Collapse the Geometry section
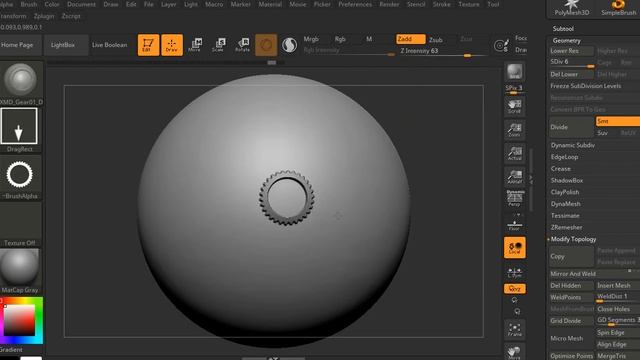The width and height of the screenshot is (640, 360). [x=567, y=40]
